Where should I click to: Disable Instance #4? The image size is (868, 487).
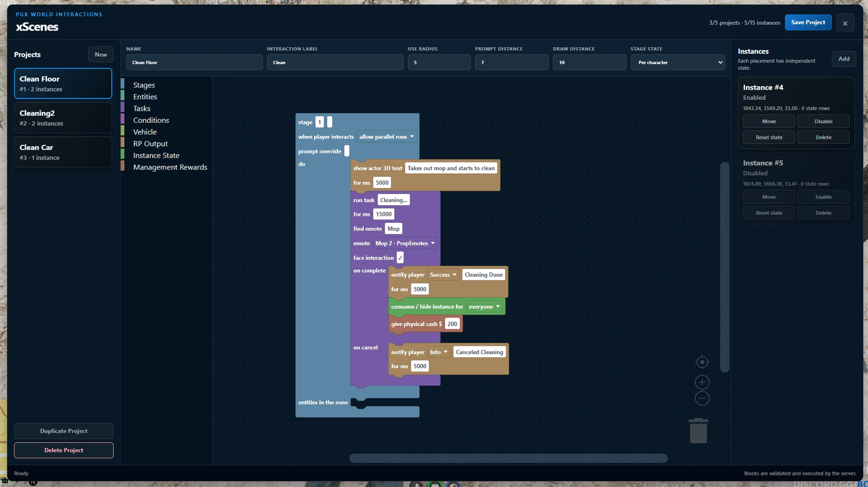824,121
